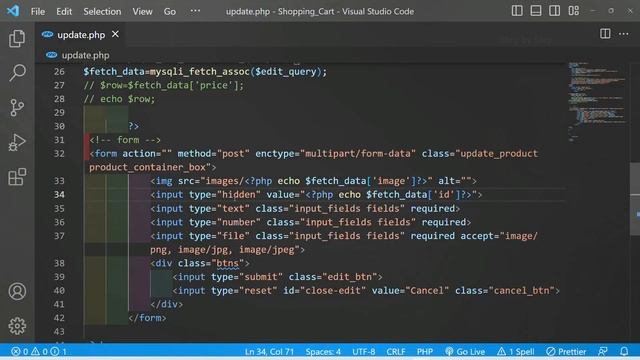Open the Customize Layout icon
This screenshot has width=640, height=360.
click(x=573, y=11)
